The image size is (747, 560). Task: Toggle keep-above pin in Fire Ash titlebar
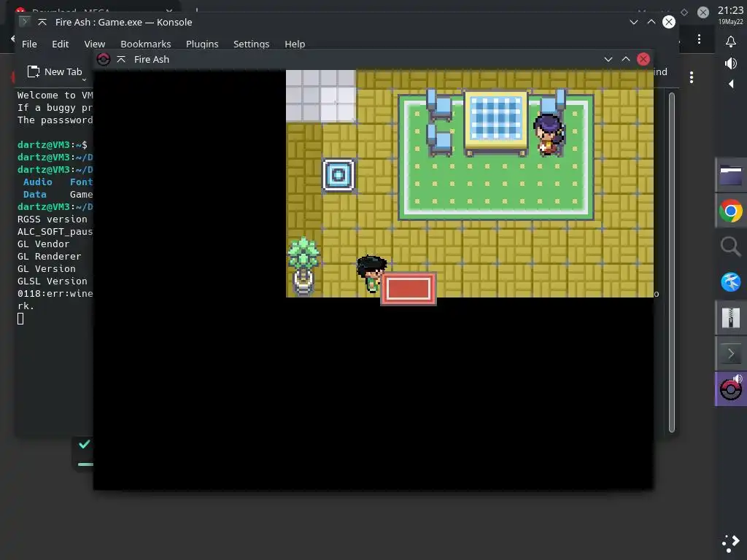121,59
